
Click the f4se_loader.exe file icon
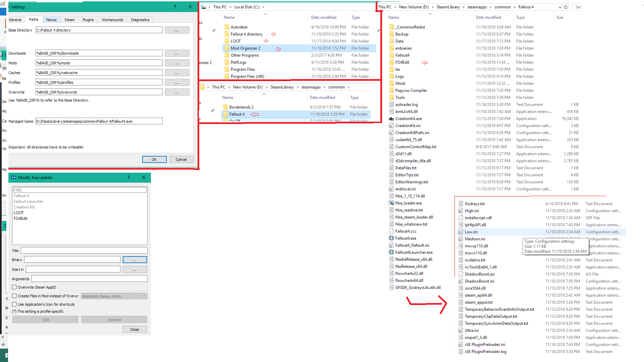coord(391,203)
